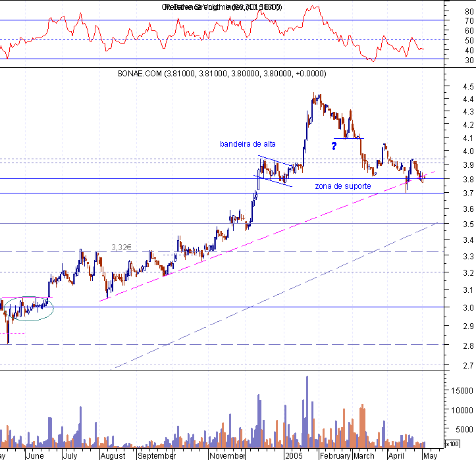Screen dimensions: 476x460
Task: Click the 3.8 price axis label
Action: (468, 179)
